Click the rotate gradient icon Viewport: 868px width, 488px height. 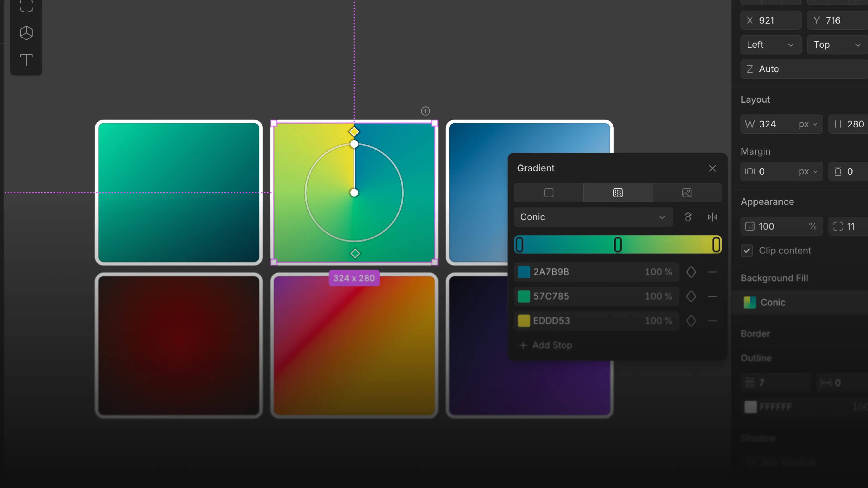tap(688, 217)
